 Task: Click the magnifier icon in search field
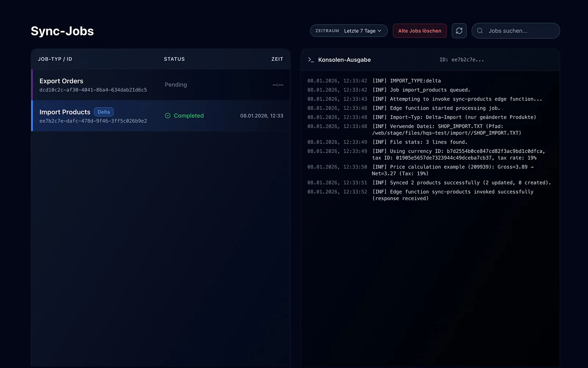click(x=480, y=31)
